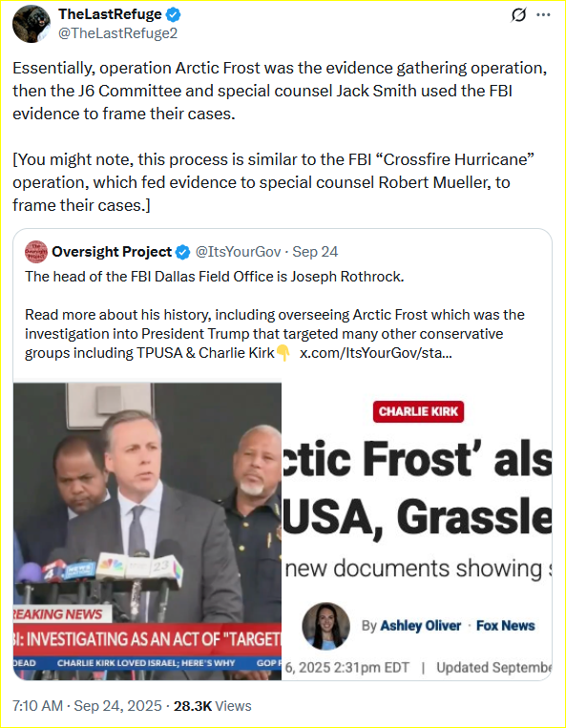Click the Fox News source link
The height and width of the screenshot is (728, 566).
coord(506,625)
